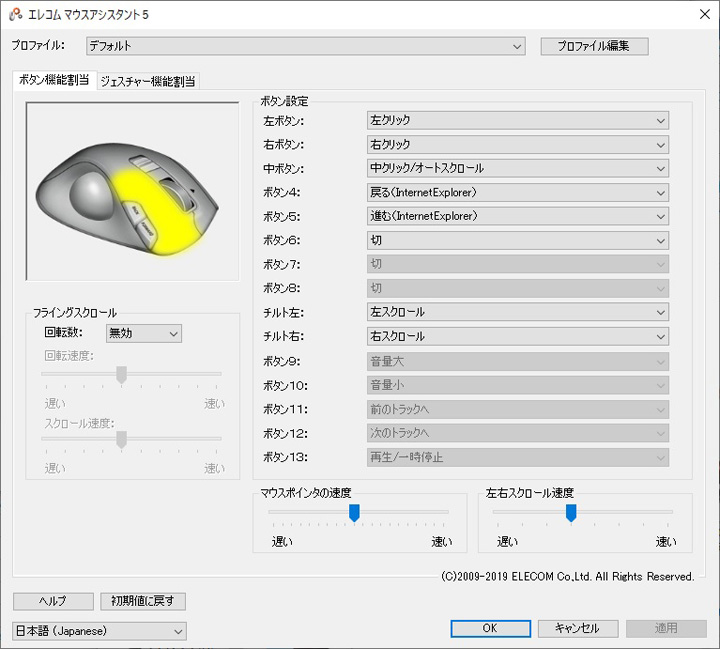The height and width of the screenshot is (649, 720).
Task: Close the Mouse Assistant window
Action: [x=697, y=14]
